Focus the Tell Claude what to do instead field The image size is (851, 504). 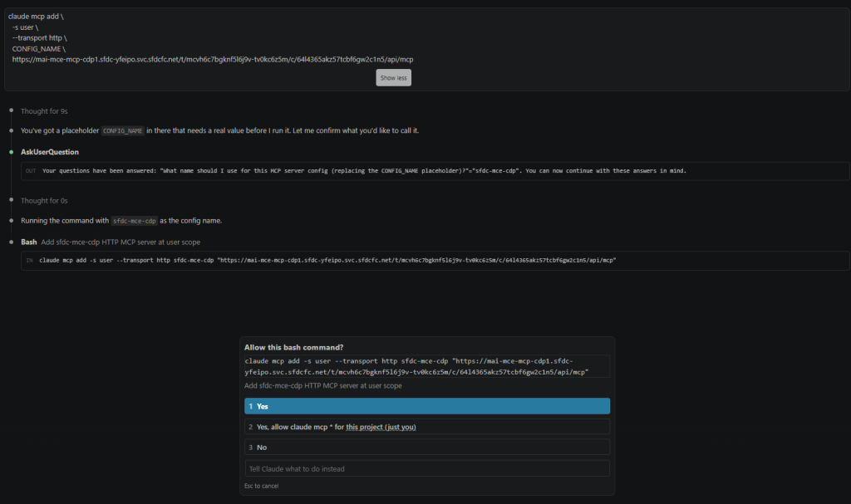click(x=427, y=468)
